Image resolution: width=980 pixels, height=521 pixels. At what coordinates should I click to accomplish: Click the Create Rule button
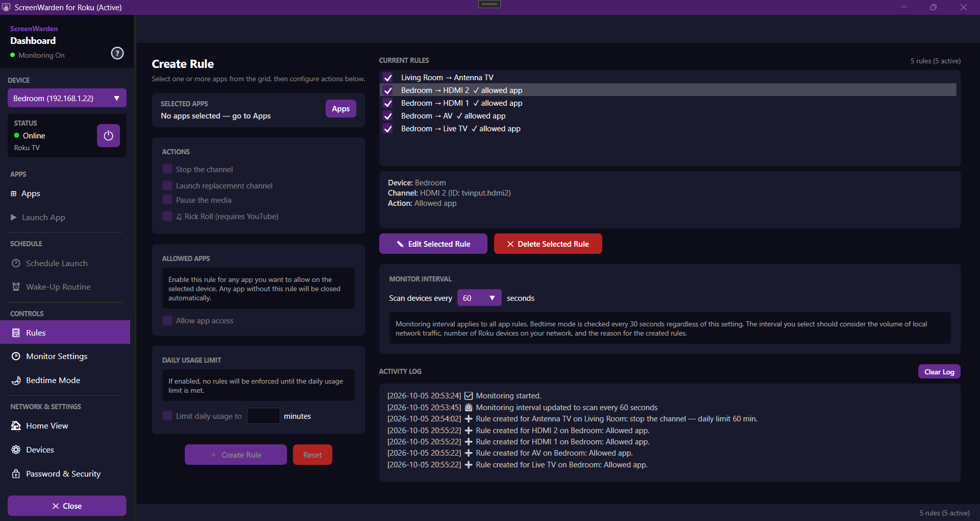point(236,455)
